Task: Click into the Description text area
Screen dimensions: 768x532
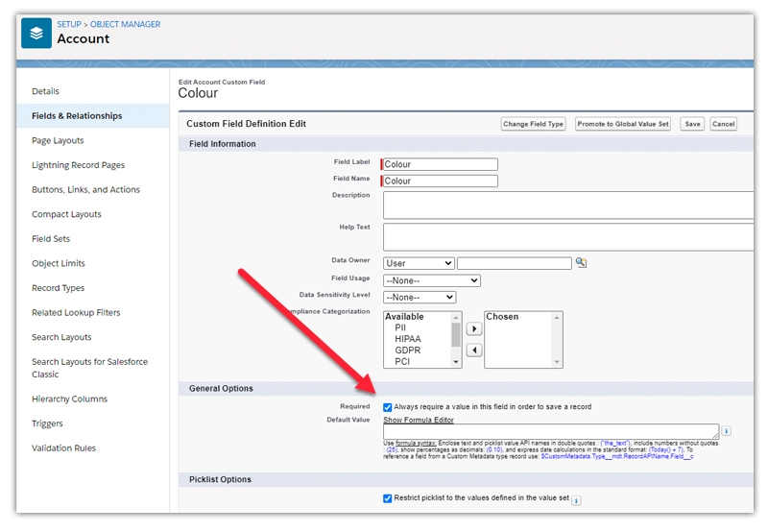Action: point(568,206)
